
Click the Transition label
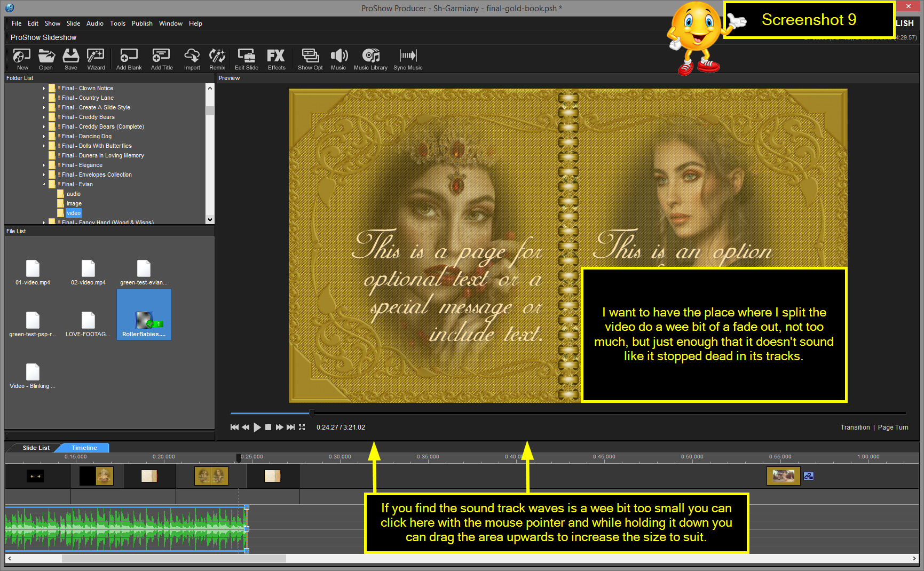pyautogui.click(x=855, y=427)
